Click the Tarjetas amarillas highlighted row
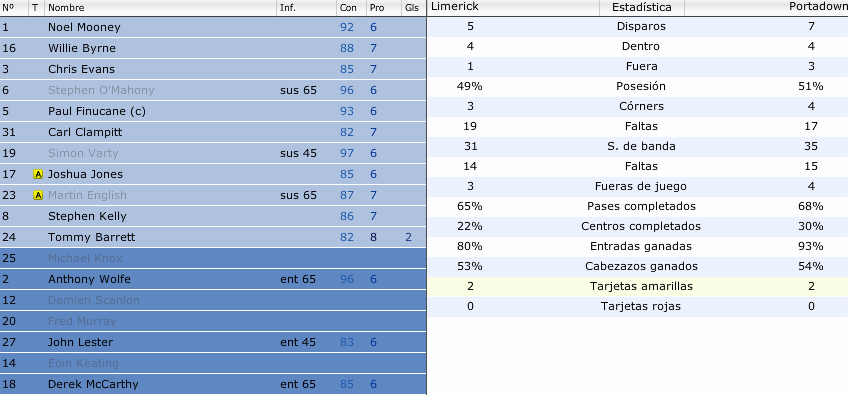 click(638, 286)
